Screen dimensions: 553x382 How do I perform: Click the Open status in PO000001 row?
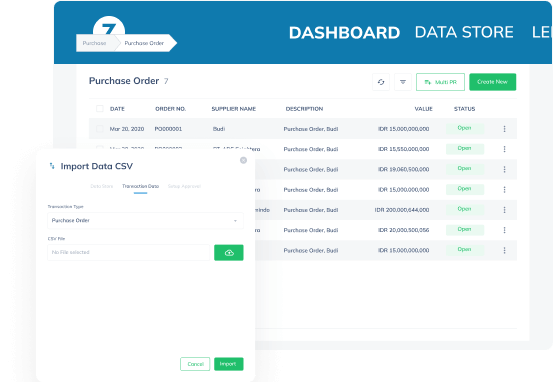click(x=464, y=128)
